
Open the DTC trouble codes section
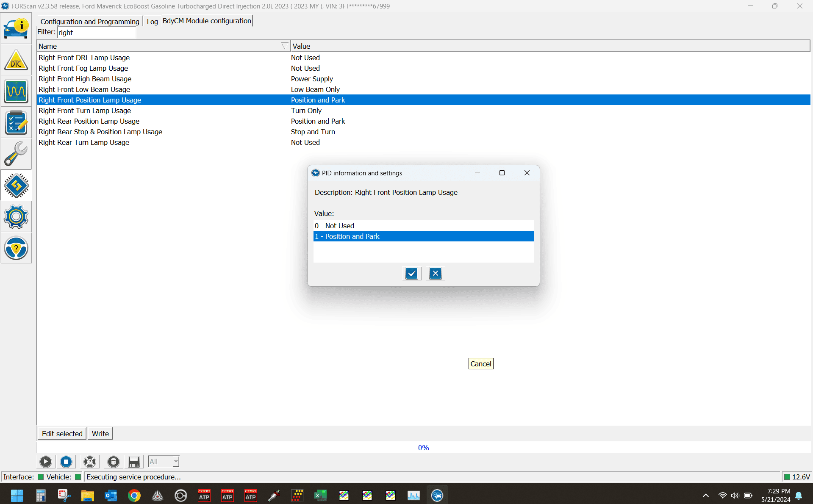[x=16, y=60]
